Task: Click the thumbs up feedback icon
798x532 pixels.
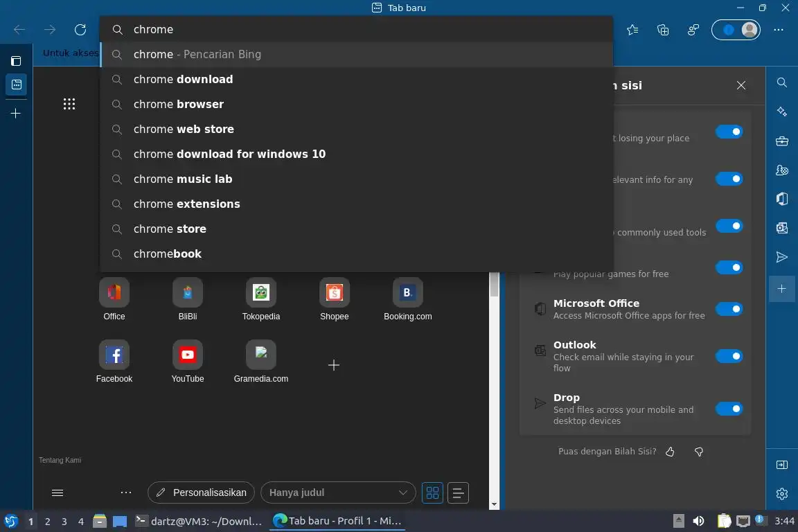Action: 670,452
